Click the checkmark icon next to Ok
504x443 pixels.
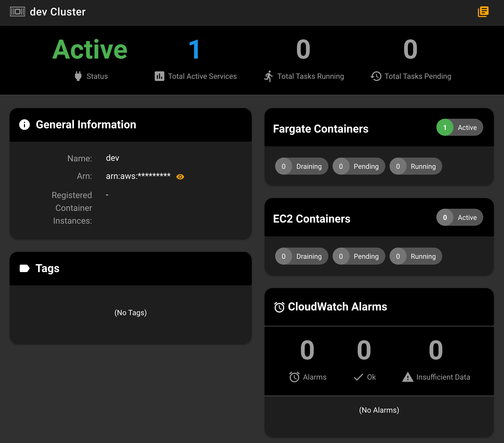point(358,377)
